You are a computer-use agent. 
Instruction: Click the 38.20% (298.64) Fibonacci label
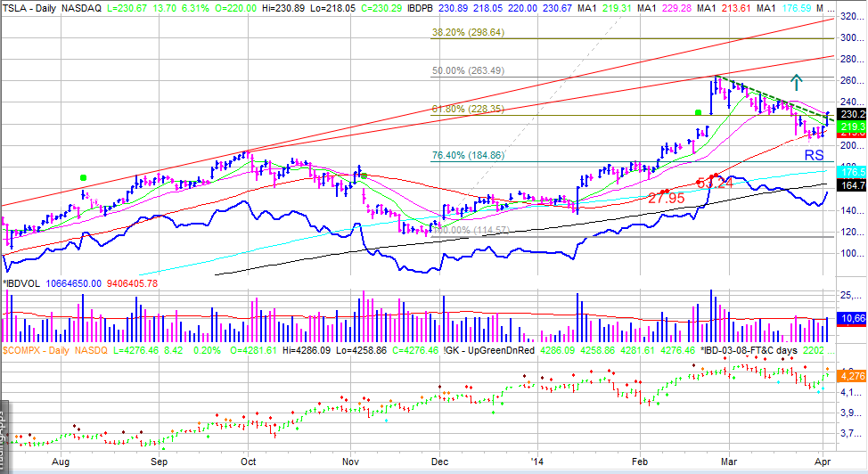468,33
